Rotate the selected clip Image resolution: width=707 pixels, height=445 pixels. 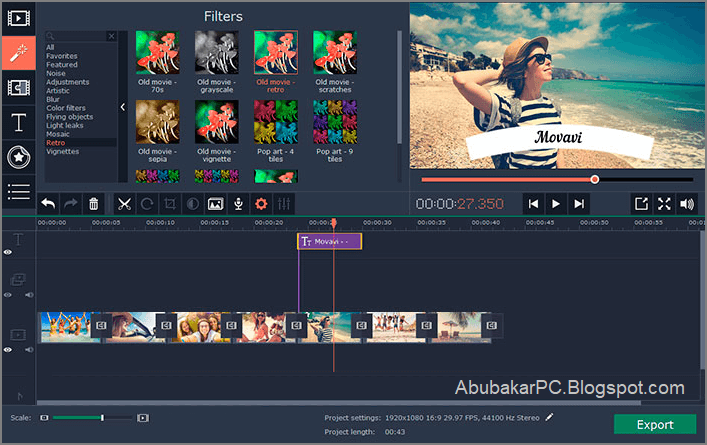(x=147, y=204)
